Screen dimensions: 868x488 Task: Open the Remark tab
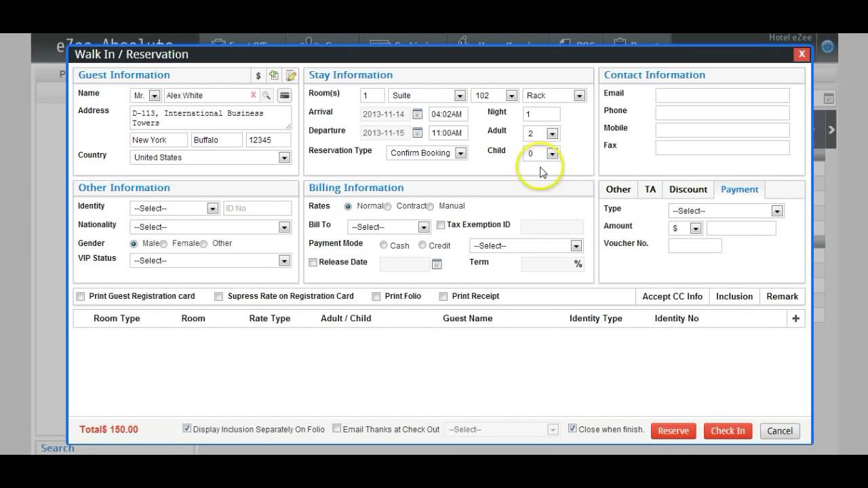(783, 297)
